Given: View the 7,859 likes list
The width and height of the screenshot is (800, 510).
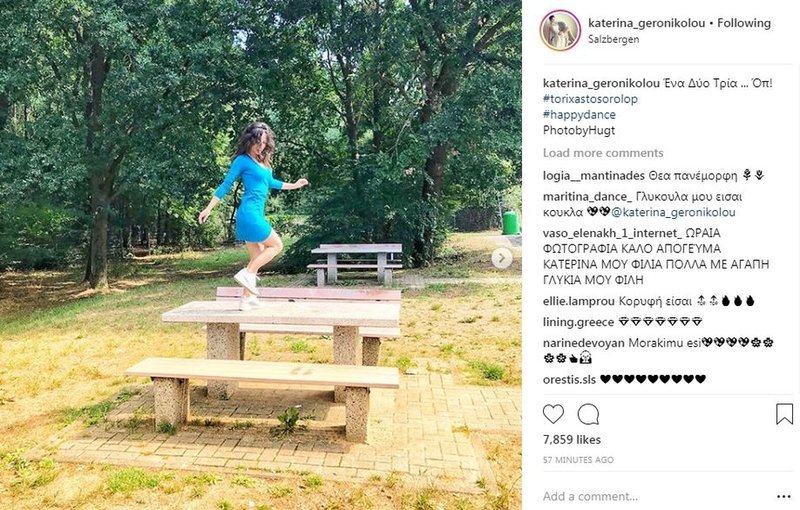Looking at the screenshot, I should coord(571,440).
